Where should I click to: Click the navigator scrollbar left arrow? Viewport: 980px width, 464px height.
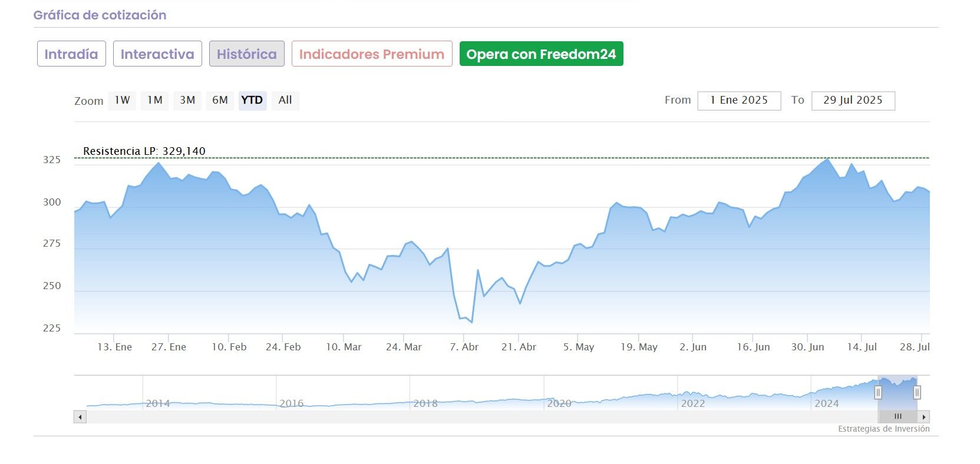80,417
